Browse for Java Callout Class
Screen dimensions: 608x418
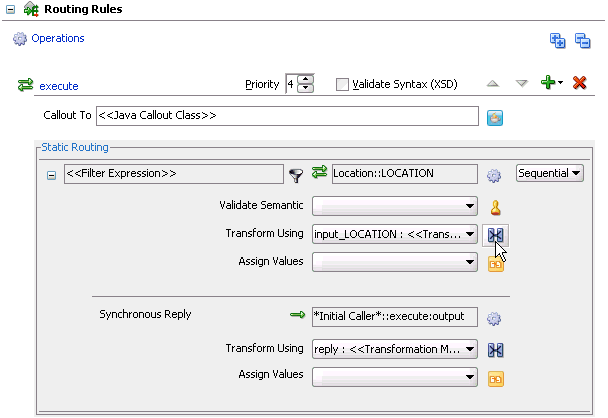[x=495, y=118]
